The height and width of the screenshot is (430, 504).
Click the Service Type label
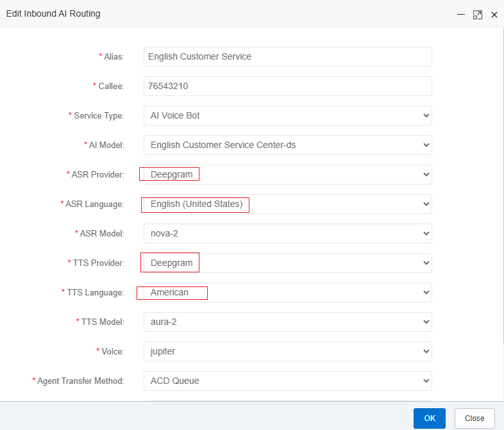pyautogui.click(x=99, y=115)
